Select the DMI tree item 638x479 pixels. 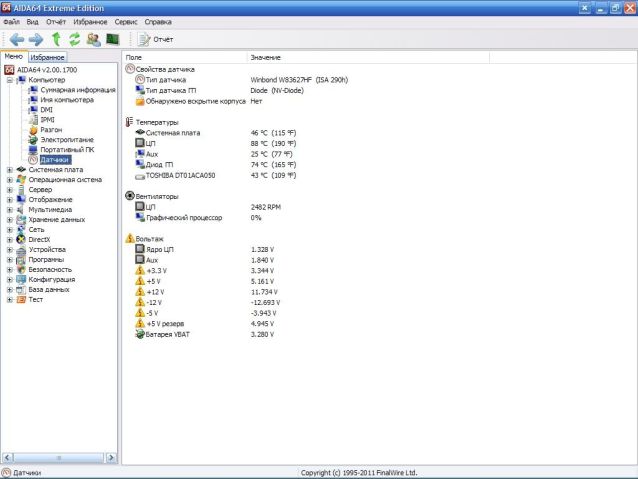(46, 110)
